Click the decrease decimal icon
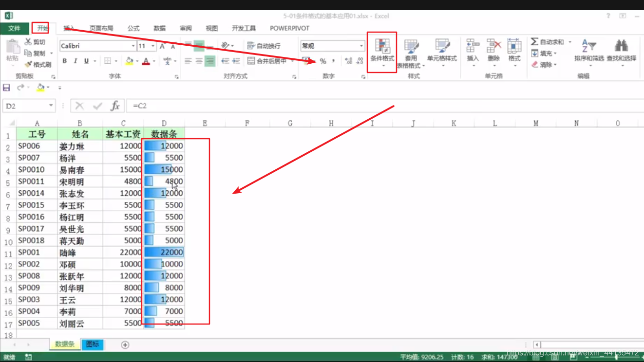This screenshot has width=644, height=362. pos(360,61)
